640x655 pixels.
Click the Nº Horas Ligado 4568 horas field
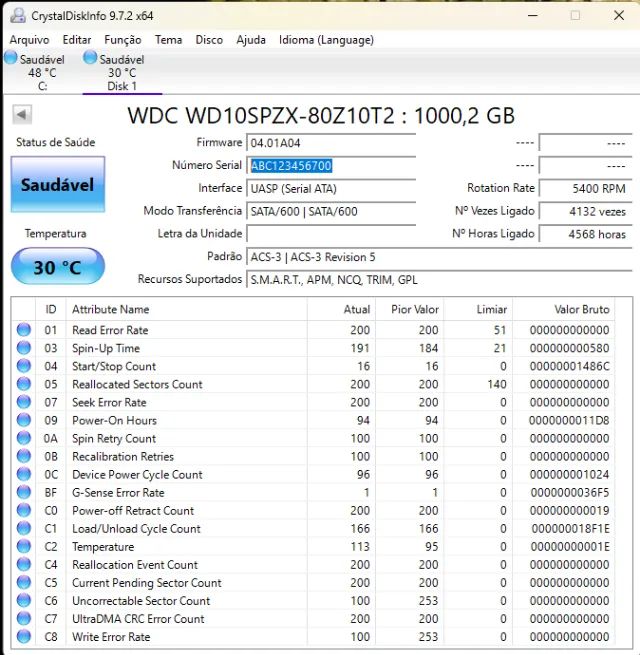[585, 234]
